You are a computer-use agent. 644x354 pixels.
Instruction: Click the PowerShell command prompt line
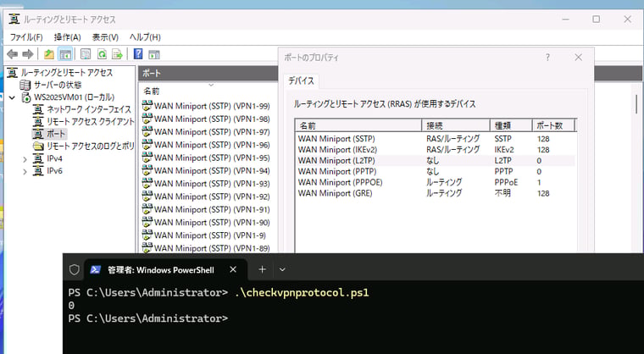coord(147,318)
